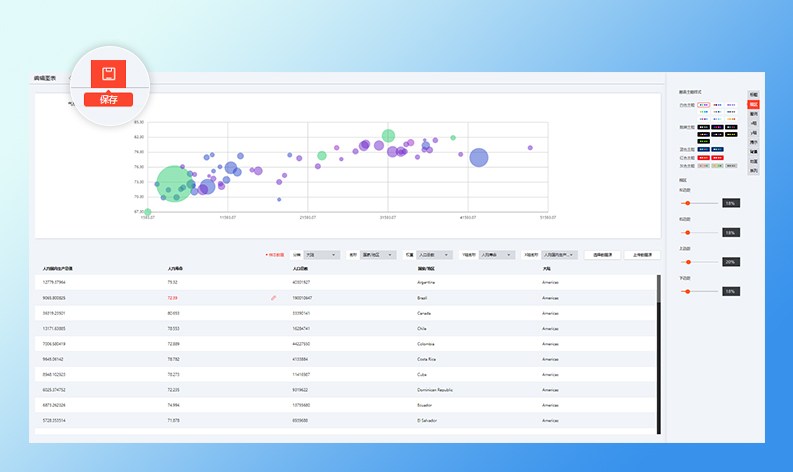Click the 20% margin value field
This screenshot has width=793, height=472.
click(x=730, y=261)
